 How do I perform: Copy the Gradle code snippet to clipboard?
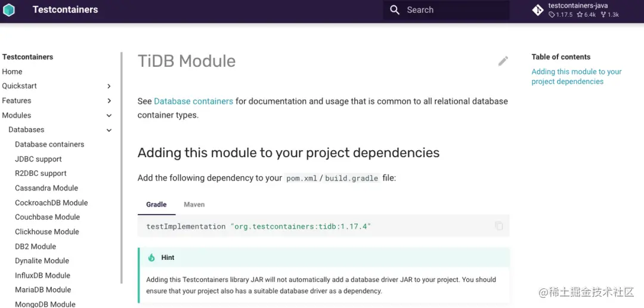499,226
